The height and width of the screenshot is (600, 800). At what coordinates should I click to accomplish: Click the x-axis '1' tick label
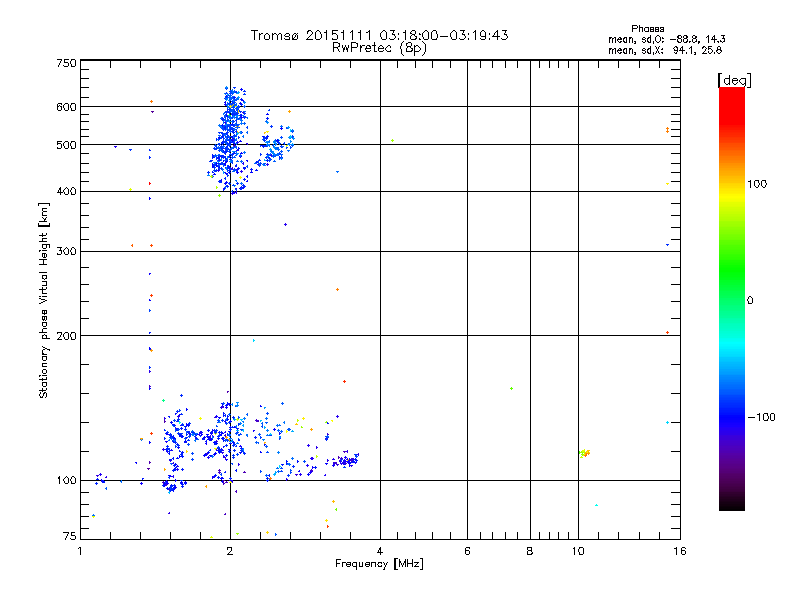pyautogui.click(x=80, y=551)
